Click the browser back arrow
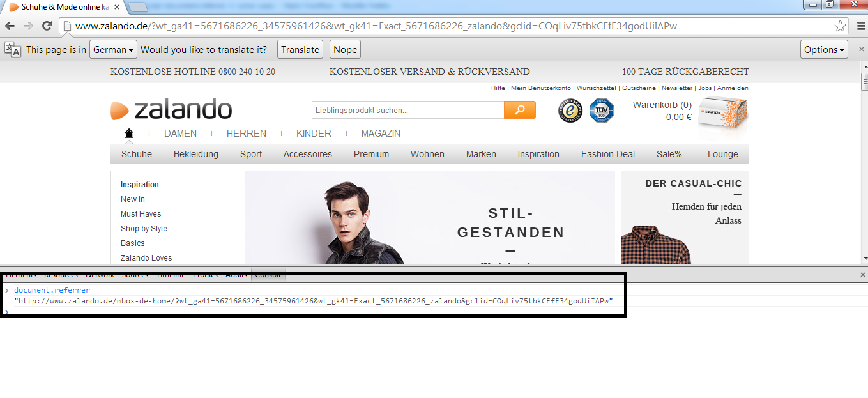The image size is (868, 398). 10,26
